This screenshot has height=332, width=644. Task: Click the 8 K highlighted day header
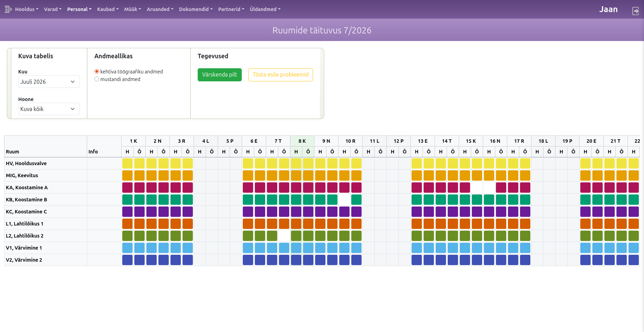point(302,141)
